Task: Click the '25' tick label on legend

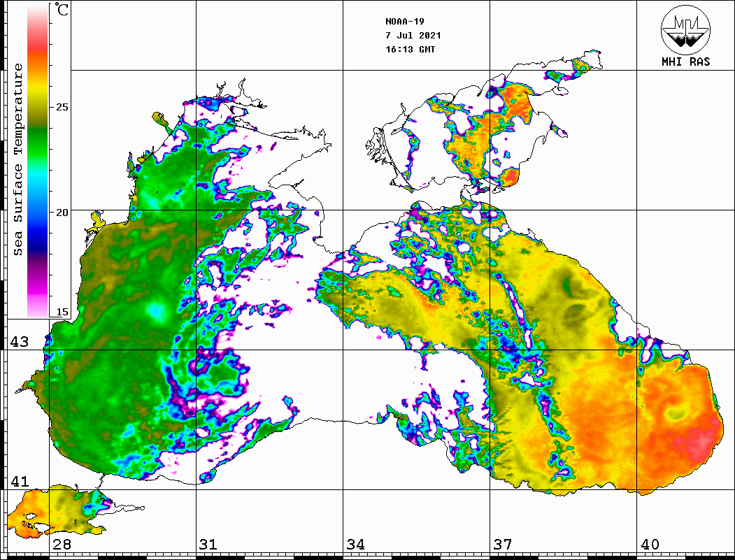Action: pyautogui.click(x=62, y=107)
